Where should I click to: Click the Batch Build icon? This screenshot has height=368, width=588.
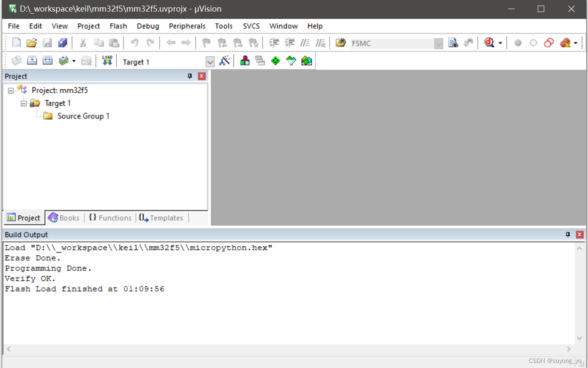64,61
